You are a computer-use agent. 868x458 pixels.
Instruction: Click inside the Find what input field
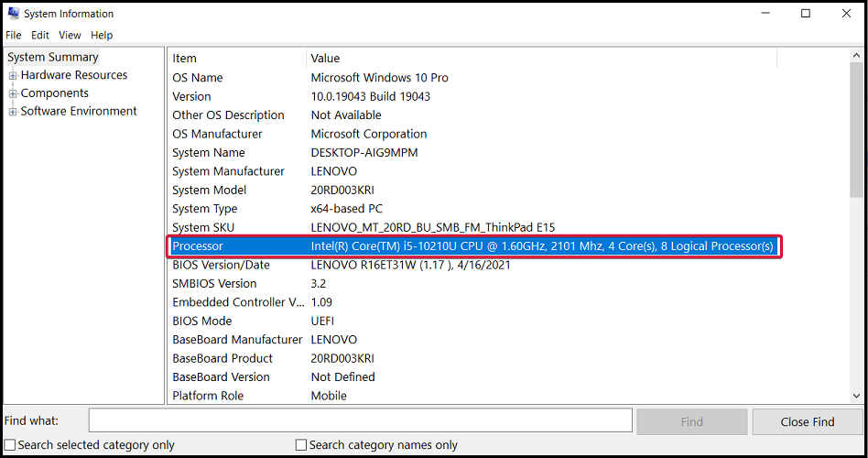click(x=361, y=420)
